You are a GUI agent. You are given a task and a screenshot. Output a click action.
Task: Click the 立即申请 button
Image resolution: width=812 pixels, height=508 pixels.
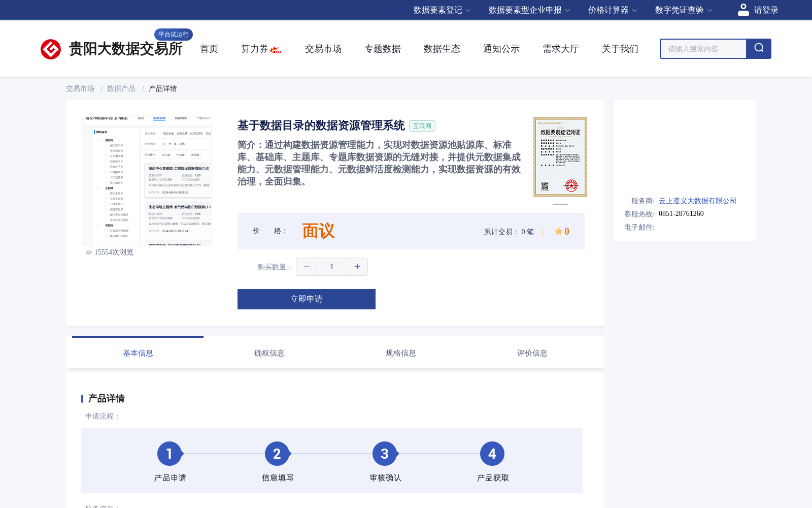[x=307, y=299]
